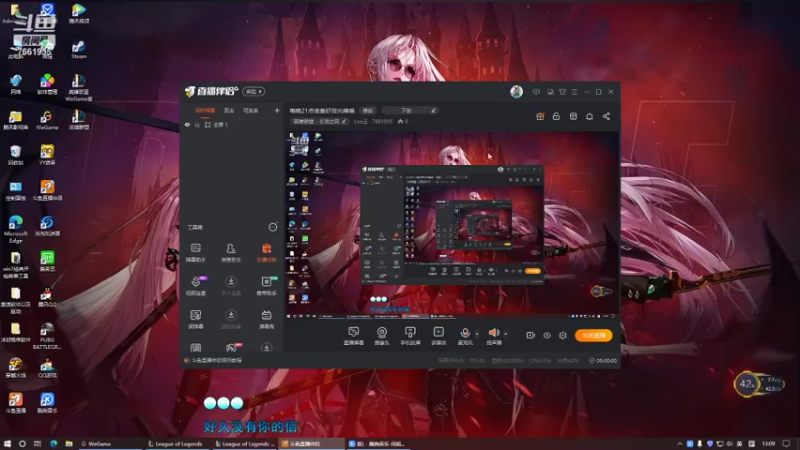Edit the 英雄联盟 category tag
The width and height of the screenshot is (800, 450).
[319, 121]
